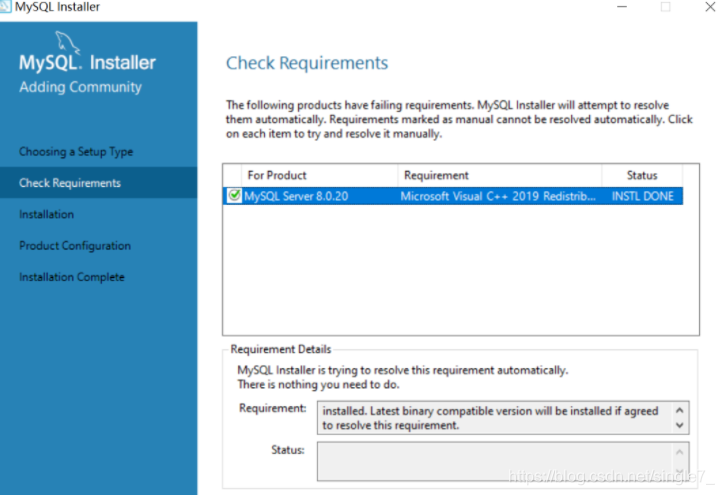Screen dimensions: 724x495
Task: Click the For Product column header
Action: click(x=319, y=175)
